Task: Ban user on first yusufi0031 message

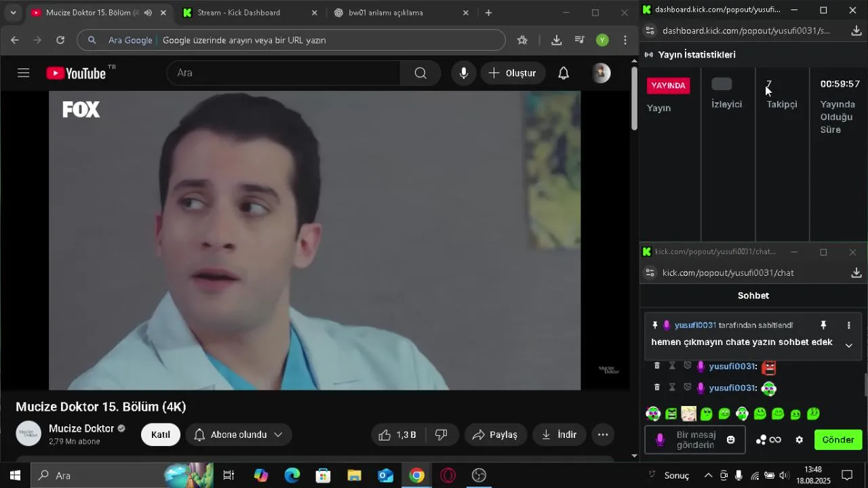Action: 687,366
